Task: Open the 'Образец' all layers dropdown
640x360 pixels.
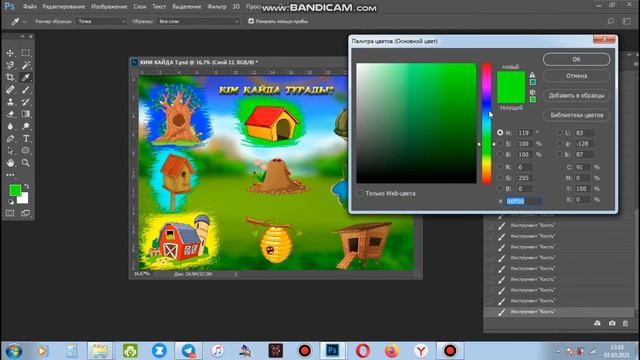Action: click(x=198, y=21)
